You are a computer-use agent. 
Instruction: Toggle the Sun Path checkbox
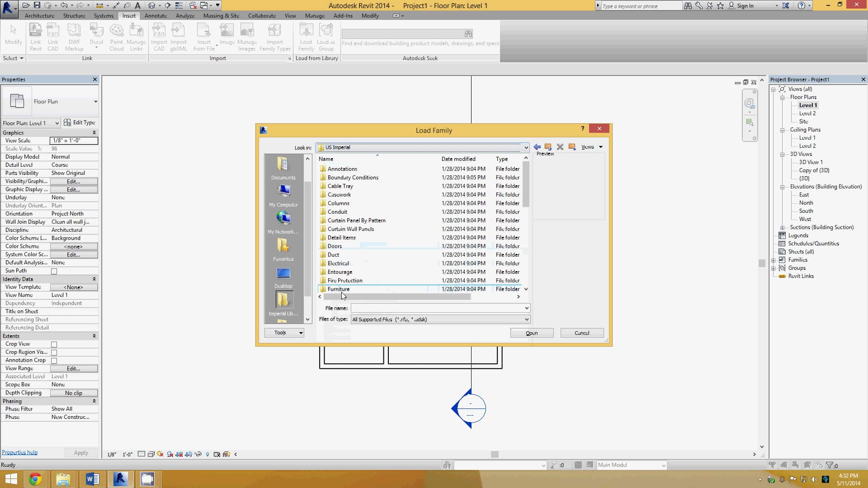pos(54,271)
